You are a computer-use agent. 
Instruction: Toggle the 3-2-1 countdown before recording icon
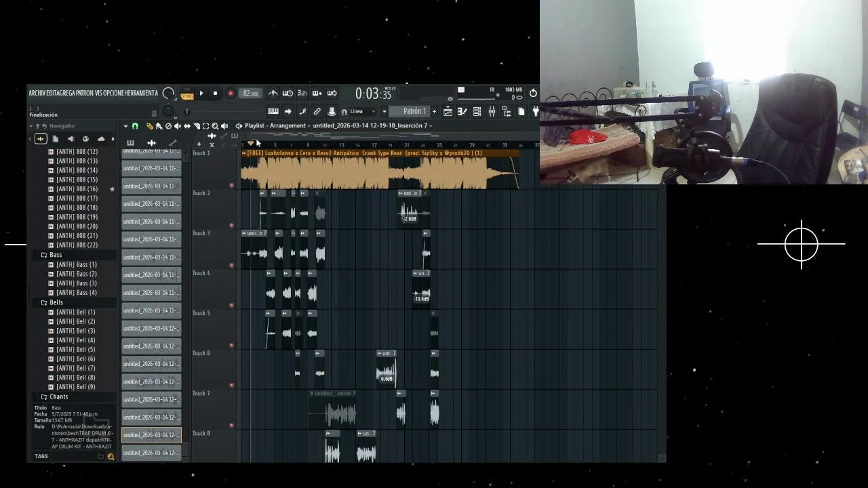click(x=302, y=94)
